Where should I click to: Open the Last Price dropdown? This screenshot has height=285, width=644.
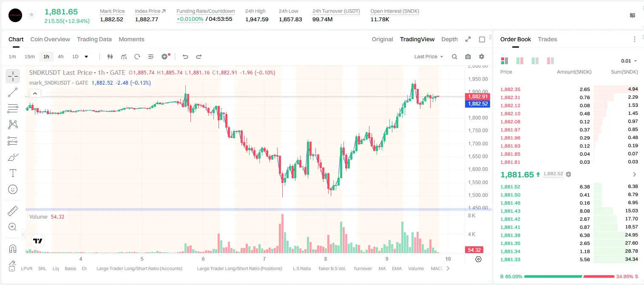pyautogui.click(x=428, y=57)
